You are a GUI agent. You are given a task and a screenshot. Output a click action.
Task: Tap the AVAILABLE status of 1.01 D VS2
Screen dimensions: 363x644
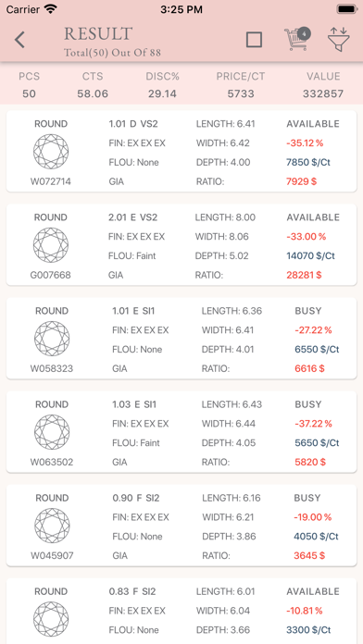click(x=313, y=124)
